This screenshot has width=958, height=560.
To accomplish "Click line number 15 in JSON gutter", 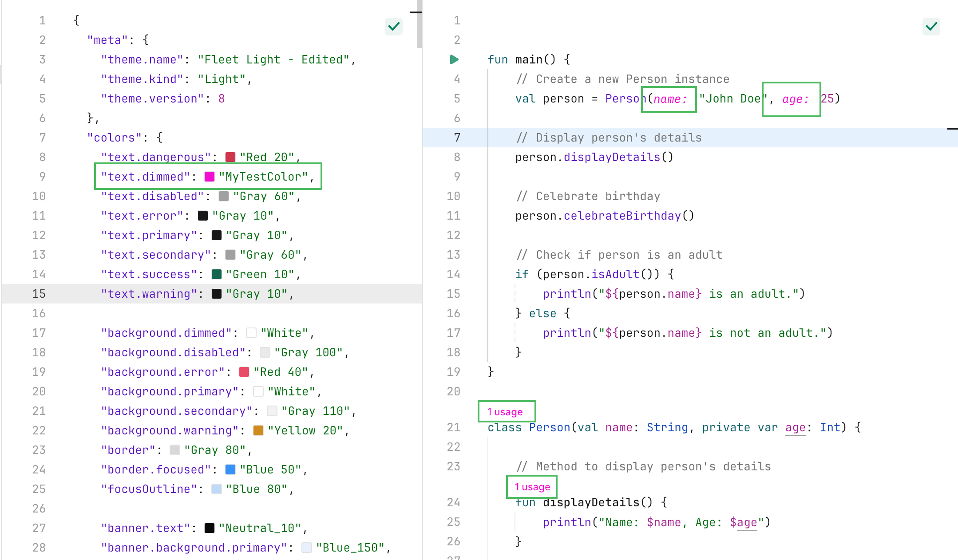I will click(39, 294).
